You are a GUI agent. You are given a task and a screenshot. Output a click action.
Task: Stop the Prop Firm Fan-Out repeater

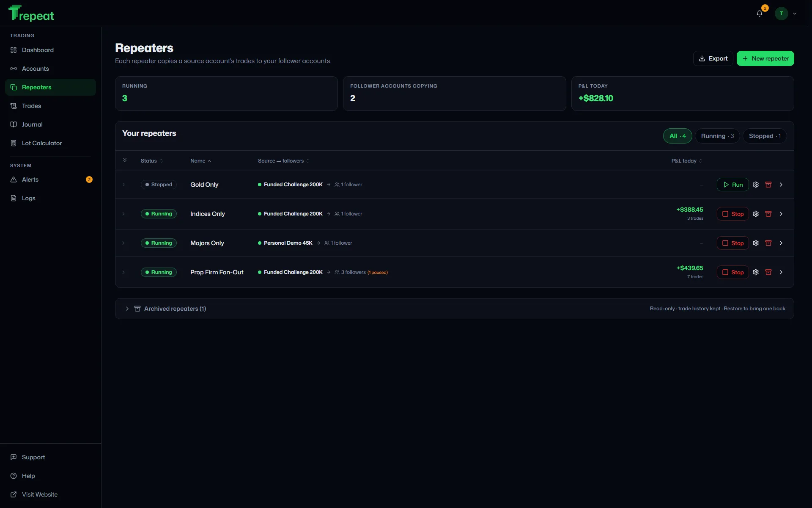(733, 272)
